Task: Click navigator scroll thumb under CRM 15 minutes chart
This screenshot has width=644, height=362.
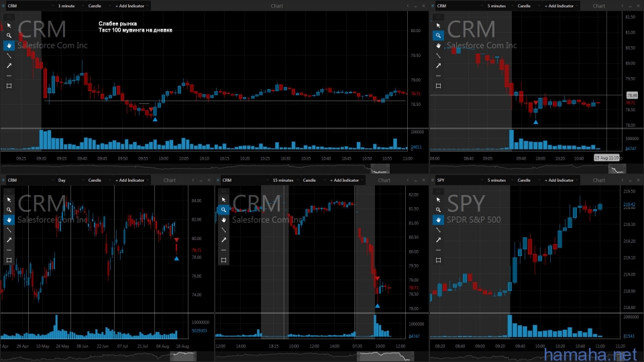Action: pos(385,356)
